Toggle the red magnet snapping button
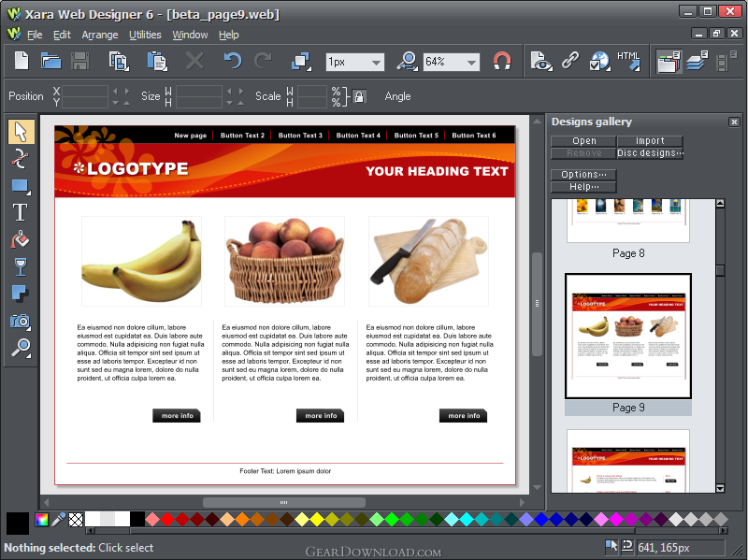The height and width of the screenshot is (560, 748). [x=502, y=61]
